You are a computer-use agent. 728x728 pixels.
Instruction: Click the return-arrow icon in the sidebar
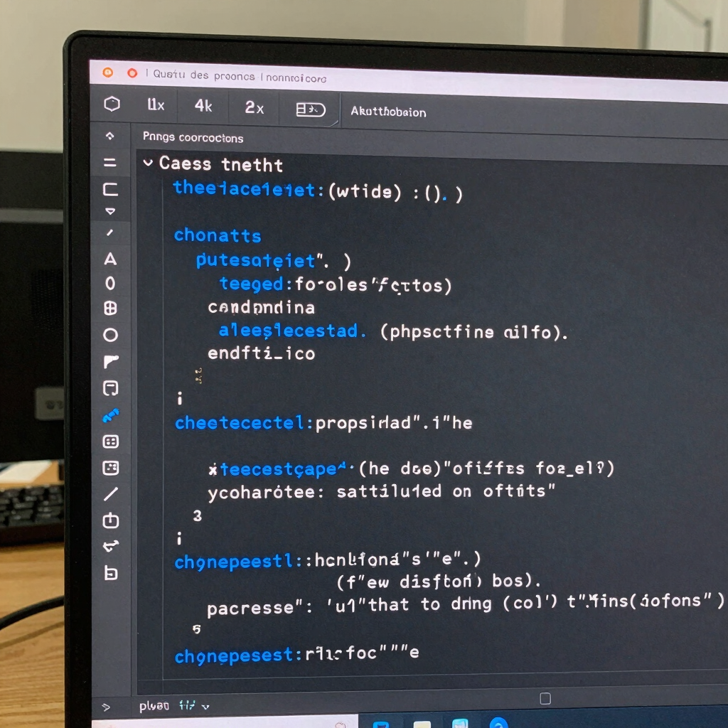110,547
